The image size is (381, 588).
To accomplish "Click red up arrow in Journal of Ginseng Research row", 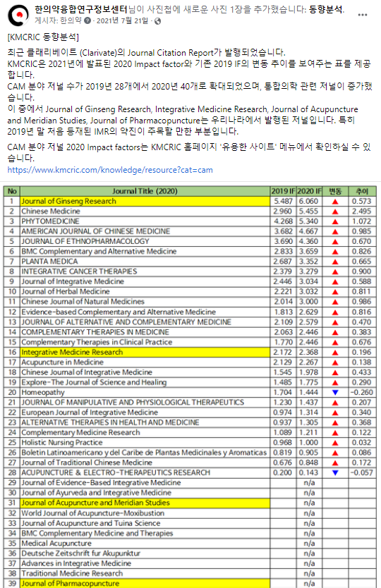I will (335, 202).
